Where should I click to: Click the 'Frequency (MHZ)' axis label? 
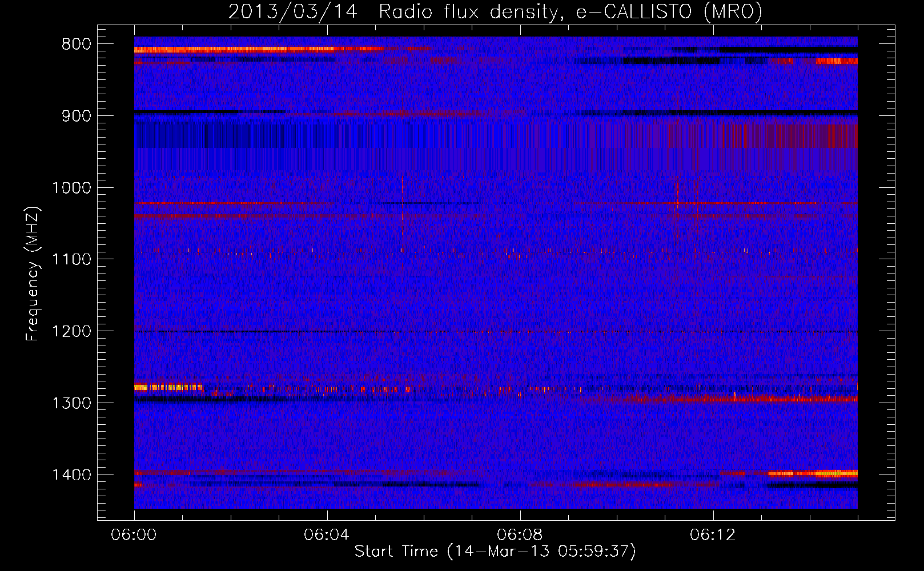click(x=33, y=274)
